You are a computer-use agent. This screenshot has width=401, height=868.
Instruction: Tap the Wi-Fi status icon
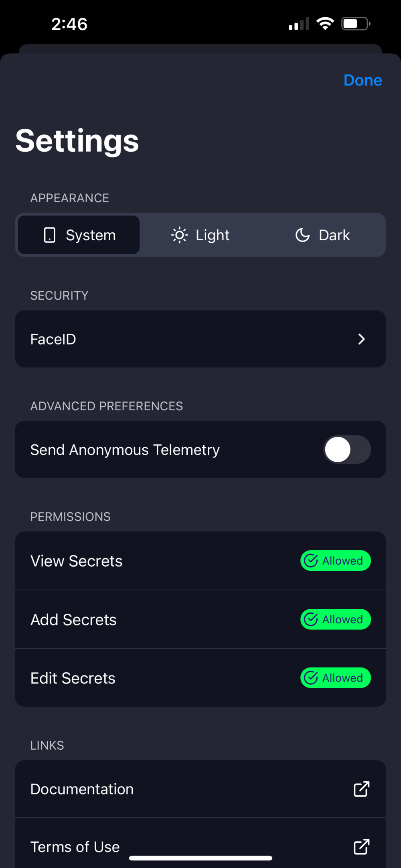(325, 24)
